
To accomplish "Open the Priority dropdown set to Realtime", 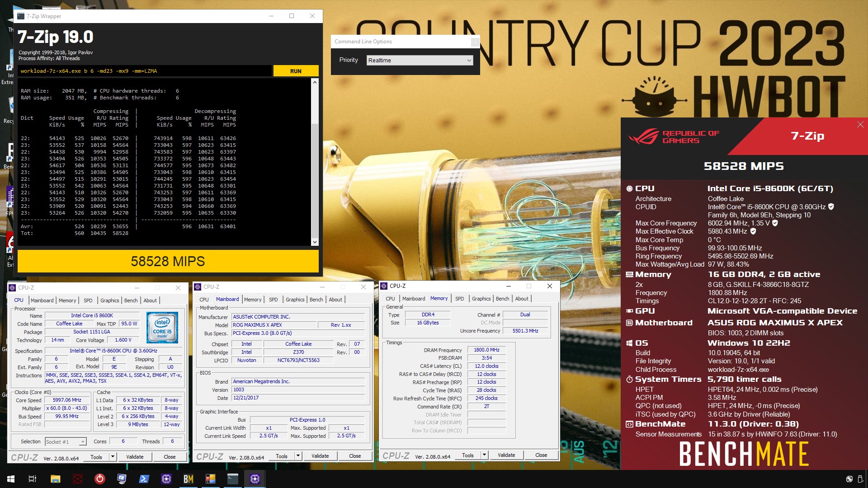I will pyautogui.click(x=420, y=60).
